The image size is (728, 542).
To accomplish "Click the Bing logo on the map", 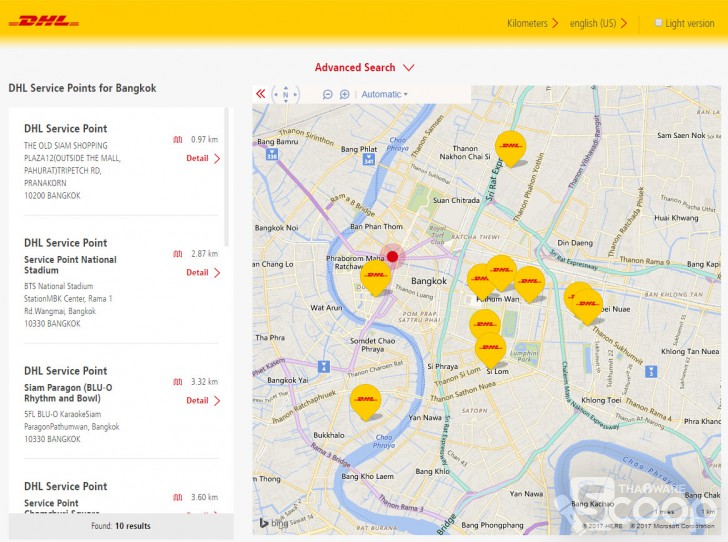I will pos(273,523).
